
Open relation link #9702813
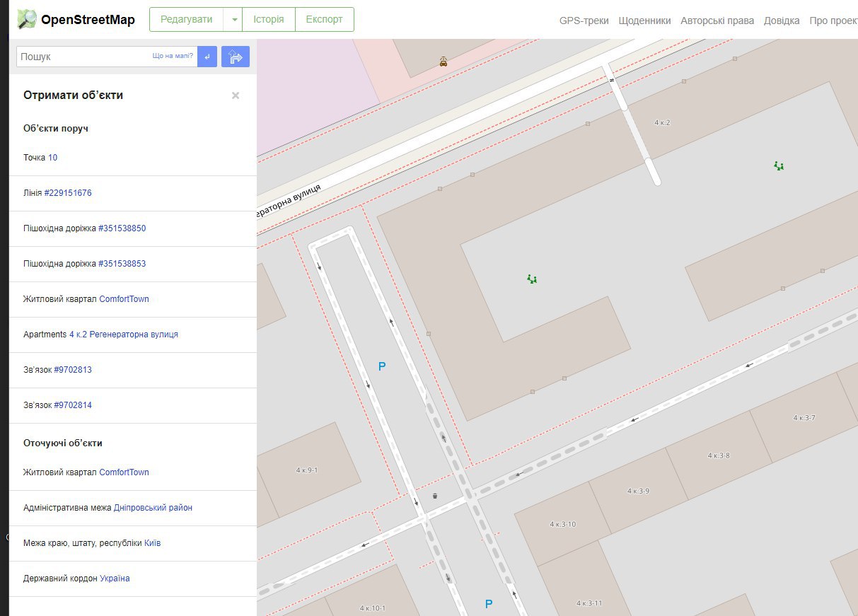click(x=73, y=370)
